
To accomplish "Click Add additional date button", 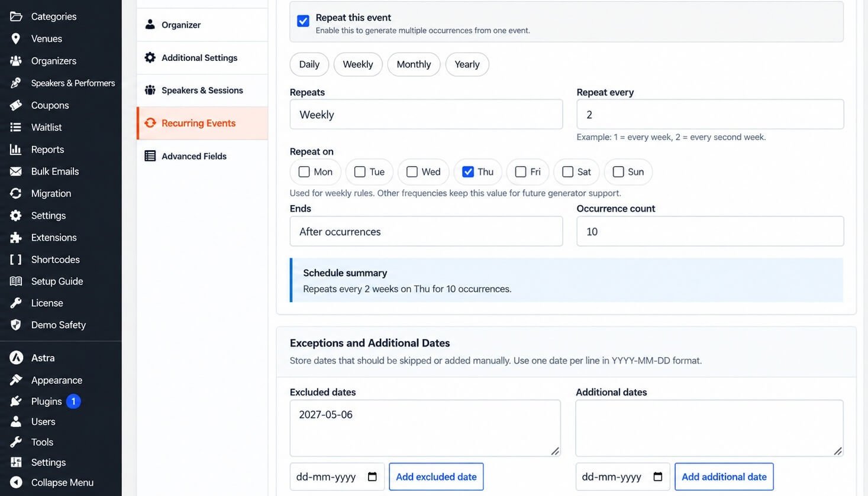I will tap(724, 476).
